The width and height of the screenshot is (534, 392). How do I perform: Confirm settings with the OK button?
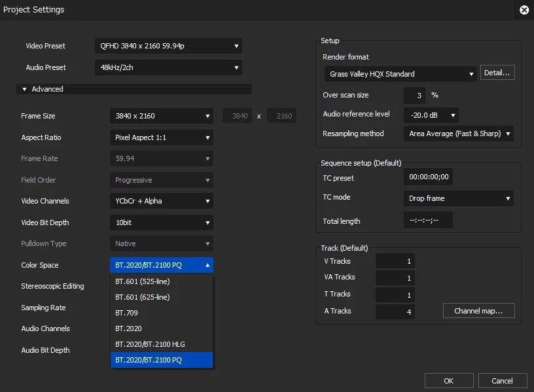pyautogui.click(x=448, y=381)
